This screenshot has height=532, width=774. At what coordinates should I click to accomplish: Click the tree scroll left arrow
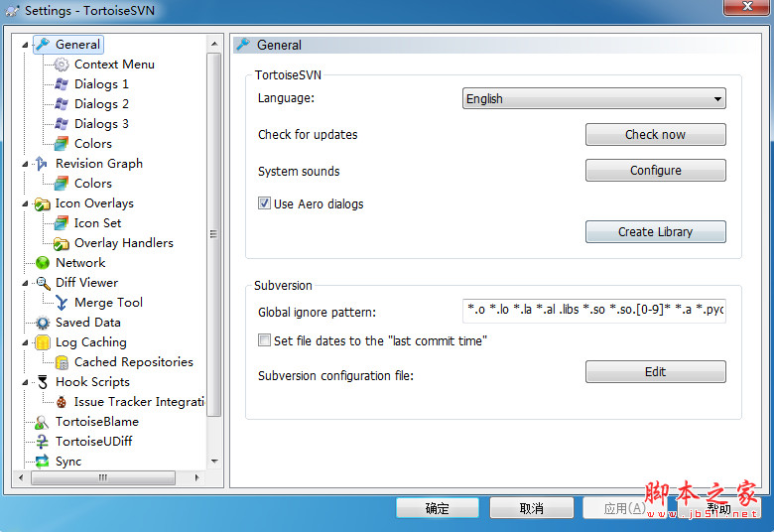[21, 477]
